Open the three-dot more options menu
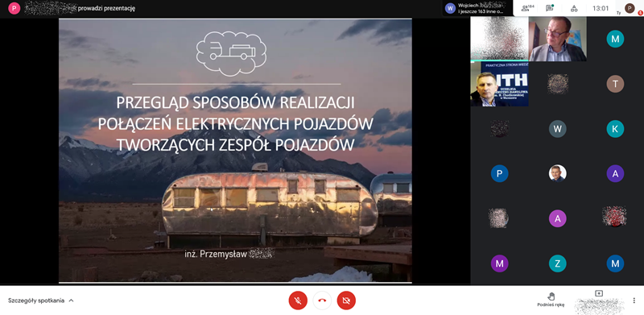This screenshot has width=644, height=315. point(634,300)
